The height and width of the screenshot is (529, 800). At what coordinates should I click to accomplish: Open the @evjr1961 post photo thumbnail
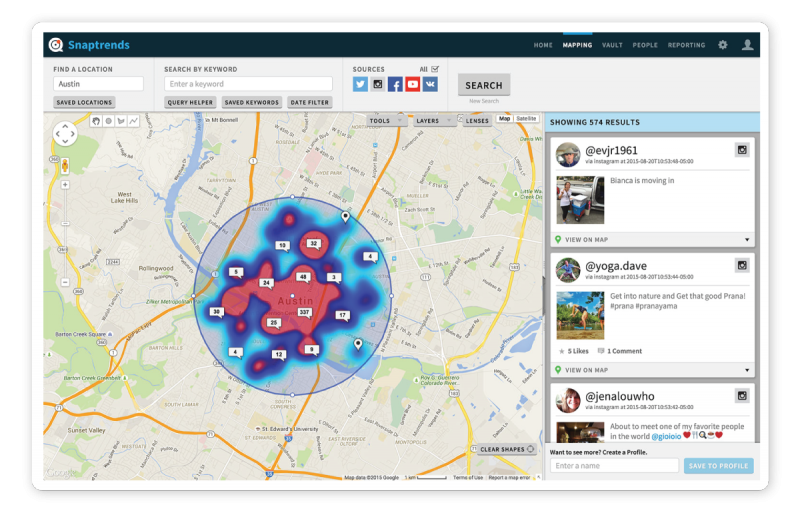(580, 200)
